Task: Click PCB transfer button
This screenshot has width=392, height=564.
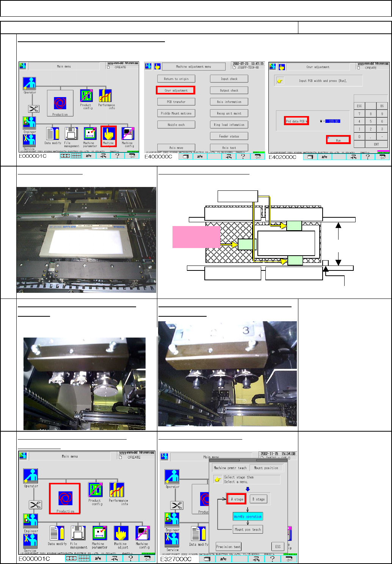Action: [x=176, y=102]
